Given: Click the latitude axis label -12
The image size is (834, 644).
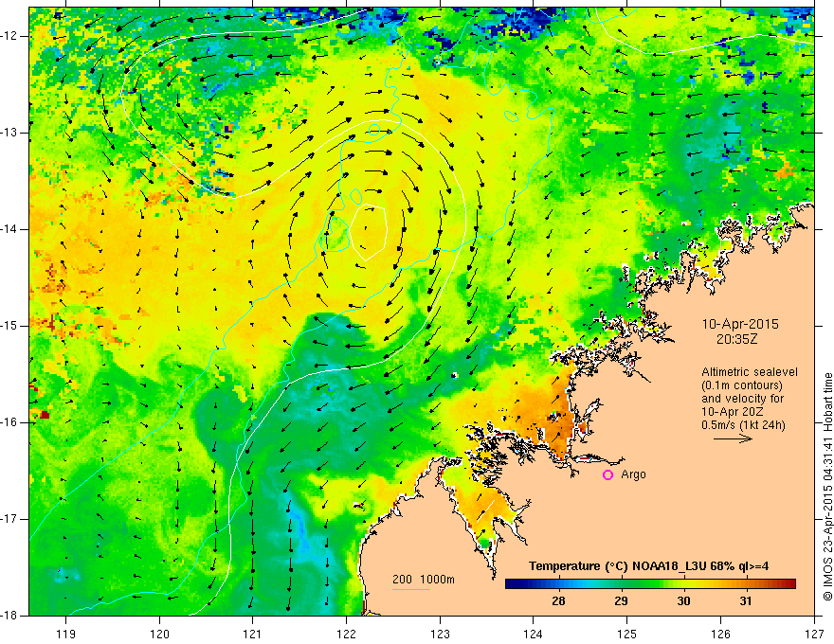Looking at the screenshot, I should [10, 36].
